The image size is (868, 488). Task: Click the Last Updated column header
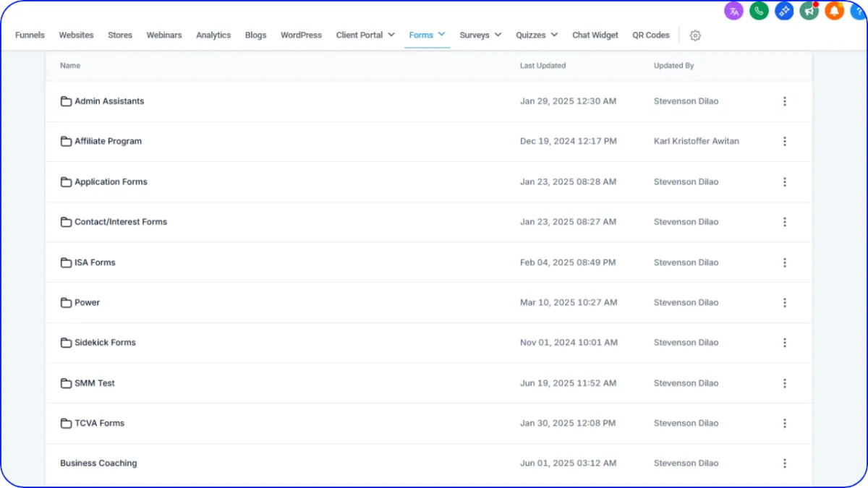(x=542, y=66)
